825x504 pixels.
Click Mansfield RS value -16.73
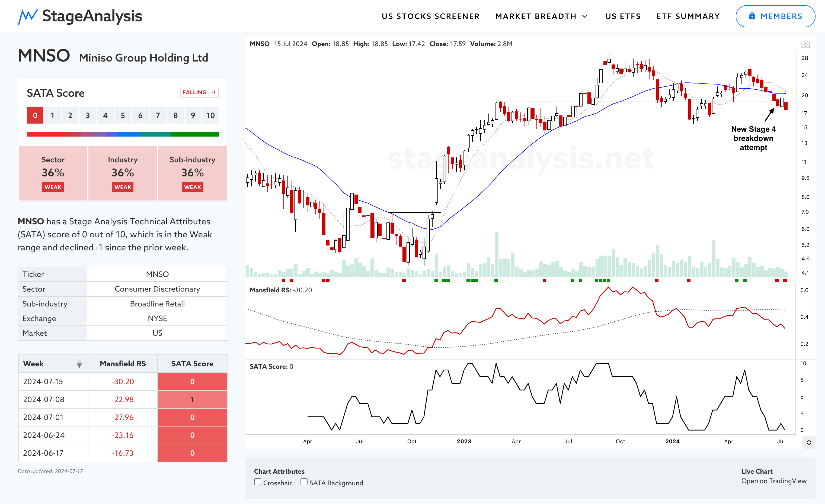pyautogui.click(x=123, y=453)
